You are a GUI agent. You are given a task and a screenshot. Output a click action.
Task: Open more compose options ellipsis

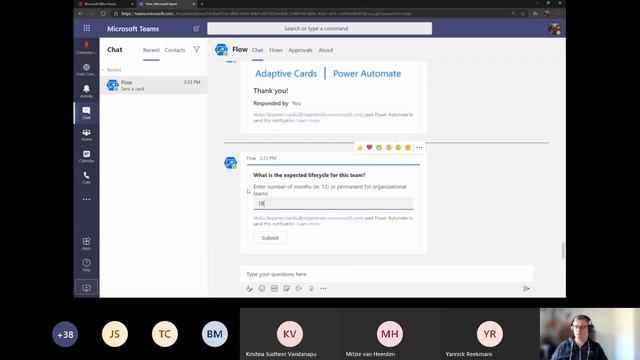[323, 289]
